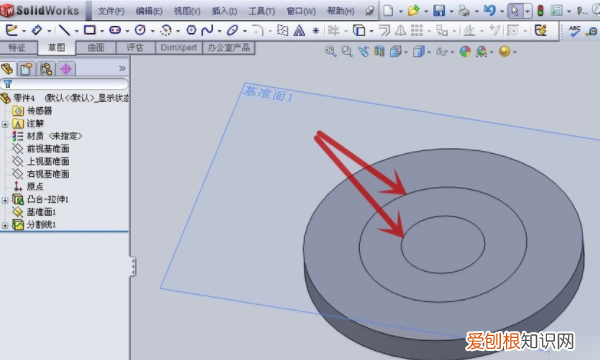This screenshot has height=360, width=600.
Task: Switch to the 办公室产品 tab
Action: tap(228, 48)
